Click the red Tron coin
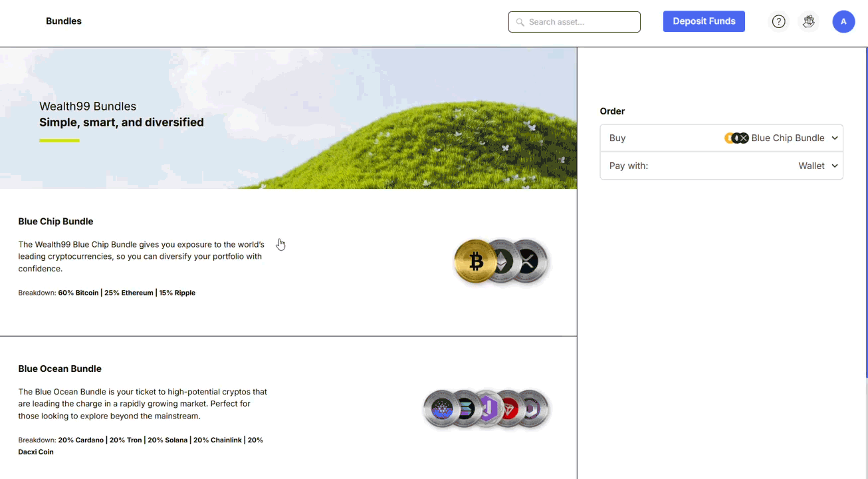The height and width of the screenshot is (479, 868). pyautogui.click(x=510, y=408)
